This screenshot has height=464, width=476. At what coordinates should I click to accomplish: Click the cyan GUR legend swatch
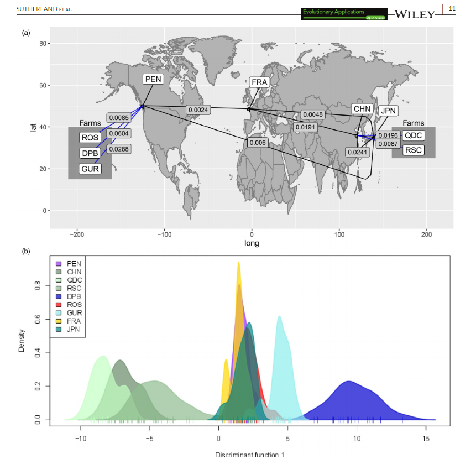point(59,313)
